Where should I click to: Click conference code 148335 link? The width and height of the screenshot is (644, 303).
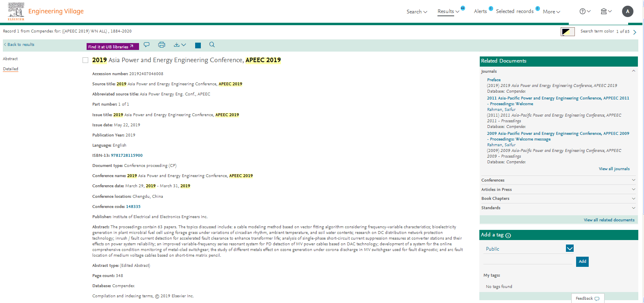133,207
